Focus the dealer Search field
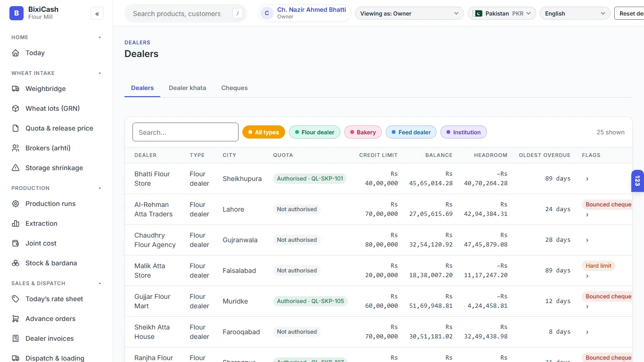644x362 pixels. click(x=185, y=132)
